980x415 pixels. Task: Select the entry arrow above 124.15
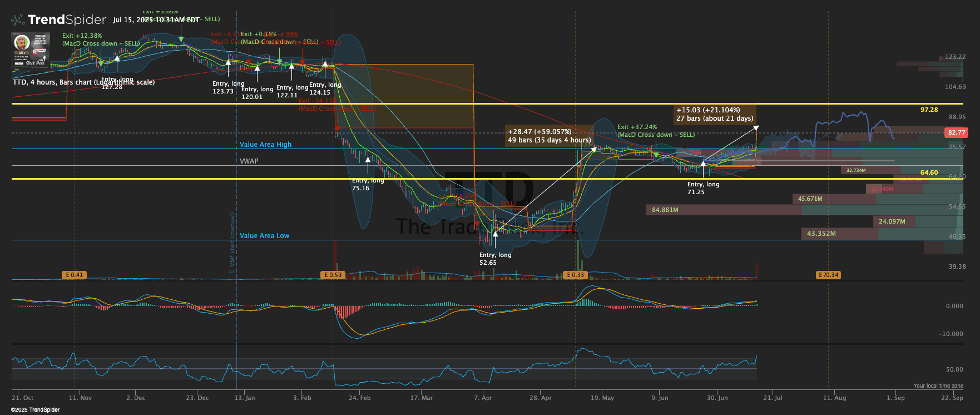325,64
